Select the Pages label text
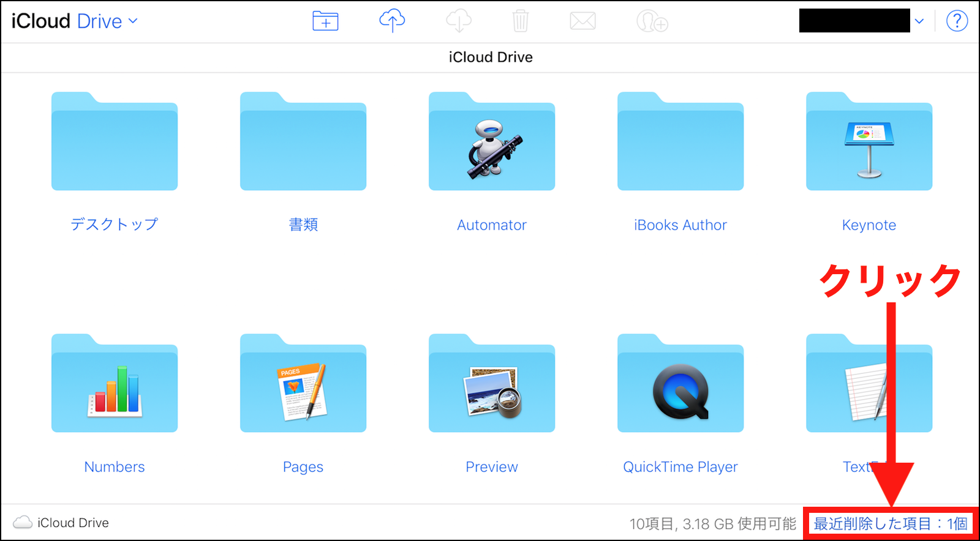Viewport: 980px width, 541px height. [303, 467]
